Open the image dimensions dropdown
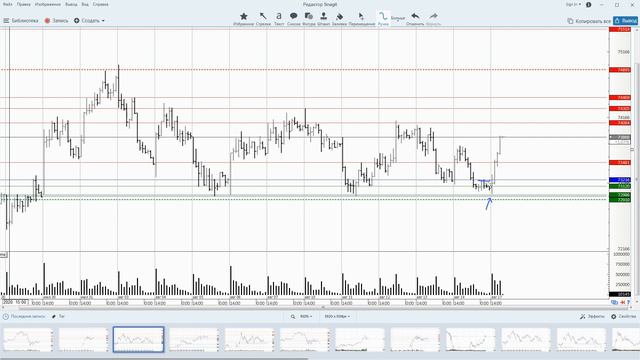This screenshot has width=640, height=360. click(337, 316)
